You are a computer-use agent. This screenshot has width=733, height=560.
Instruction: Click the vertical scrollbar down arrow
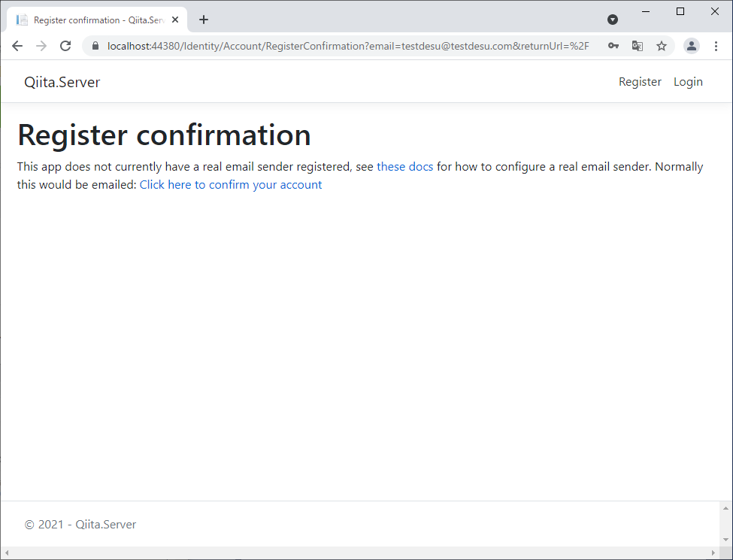725,539
